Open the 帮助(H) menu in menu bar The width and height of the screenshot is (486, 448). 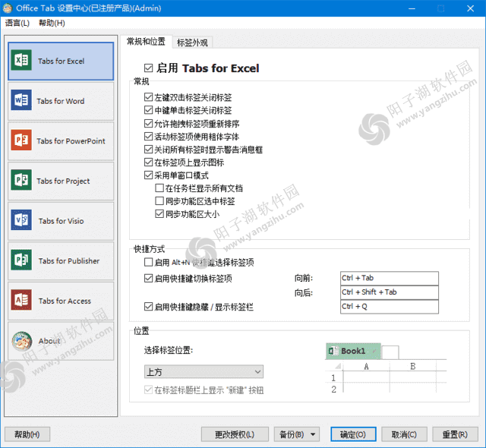coord(52,23)
